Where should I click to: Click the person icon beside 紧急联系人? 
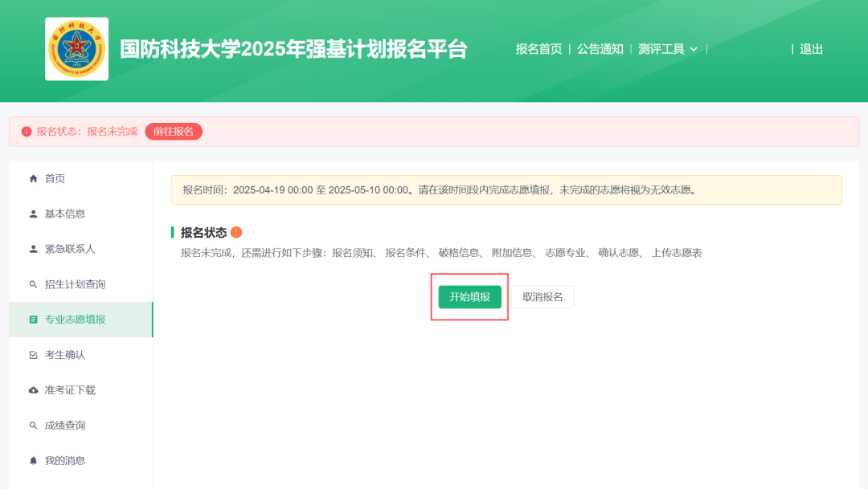(33, 250)
